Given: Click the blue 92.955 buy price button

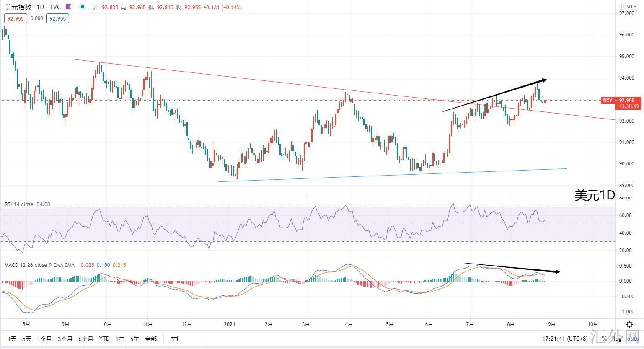Looking at the screenshot, I should pos(57,18).
